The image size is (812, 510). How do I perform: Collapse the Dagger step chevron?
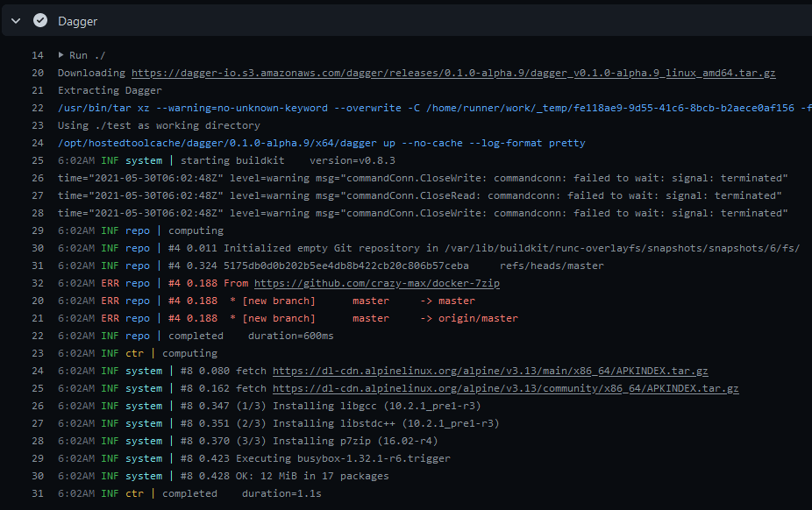click(x=16, y=20)
